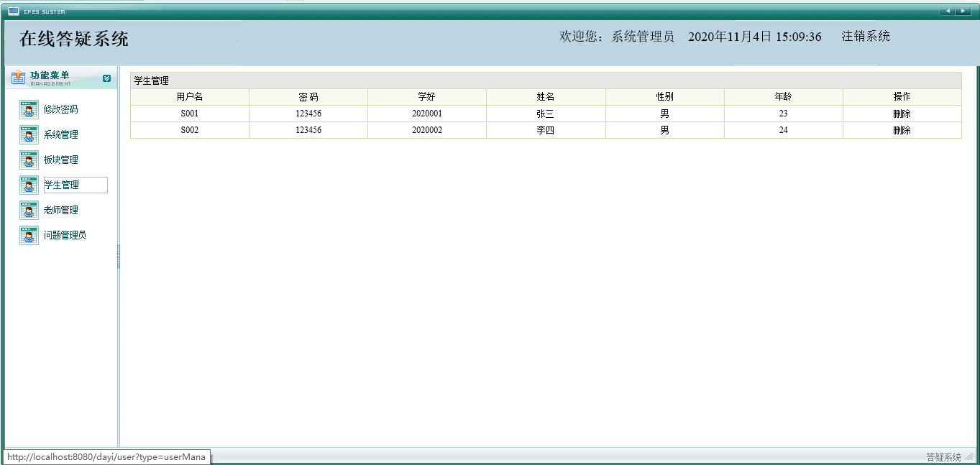Click the 用户名 column header
The height and width of the screenshot is (465, 980).
pyautogui.click(x=190, y=97)
